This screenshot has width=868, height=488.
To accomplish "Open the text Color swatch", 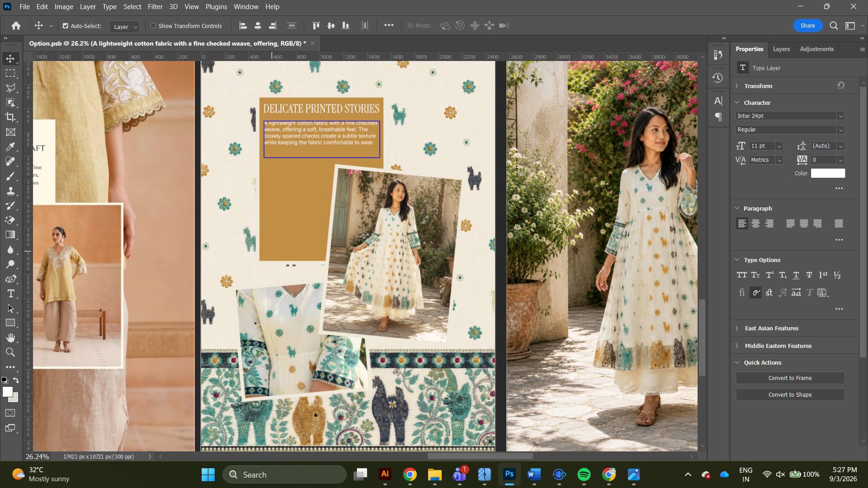I will (x=828, y=173).
